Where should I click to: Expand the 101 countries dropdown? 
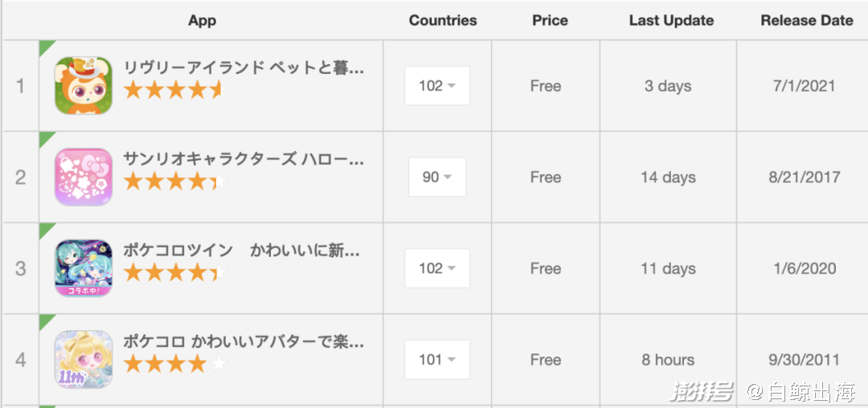[437, 360]
